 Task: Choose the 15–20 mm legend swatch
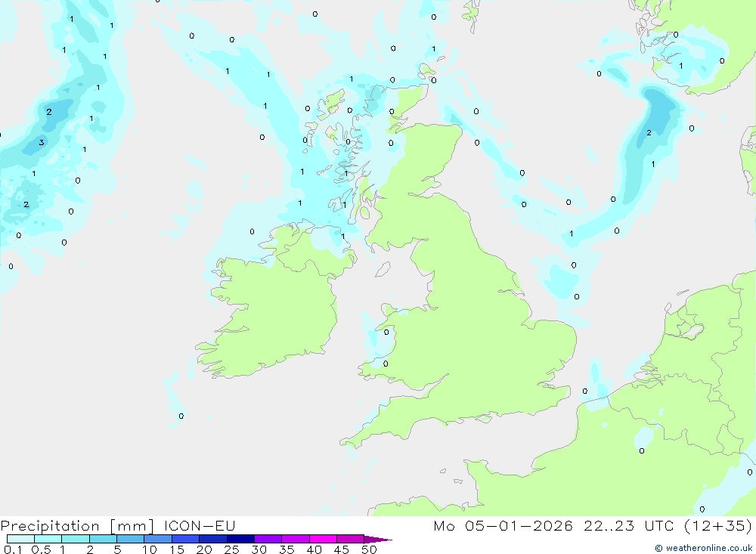click(x=185, y=539)
